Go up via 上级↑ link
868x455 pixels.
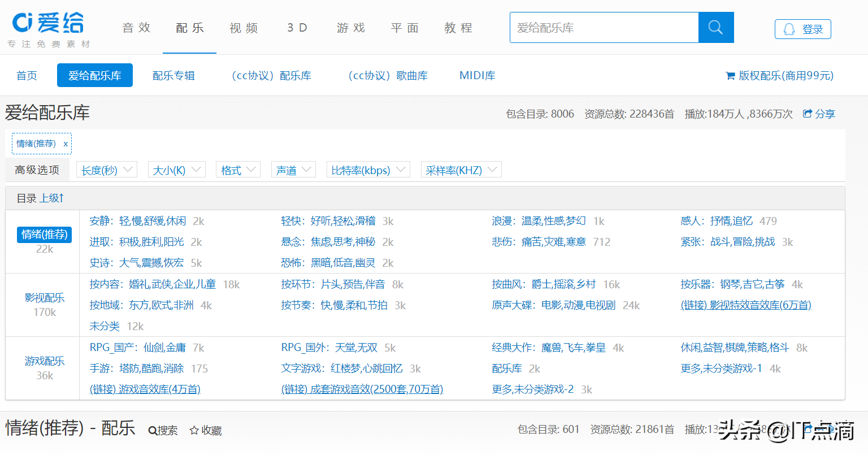[x=52, y=198]
